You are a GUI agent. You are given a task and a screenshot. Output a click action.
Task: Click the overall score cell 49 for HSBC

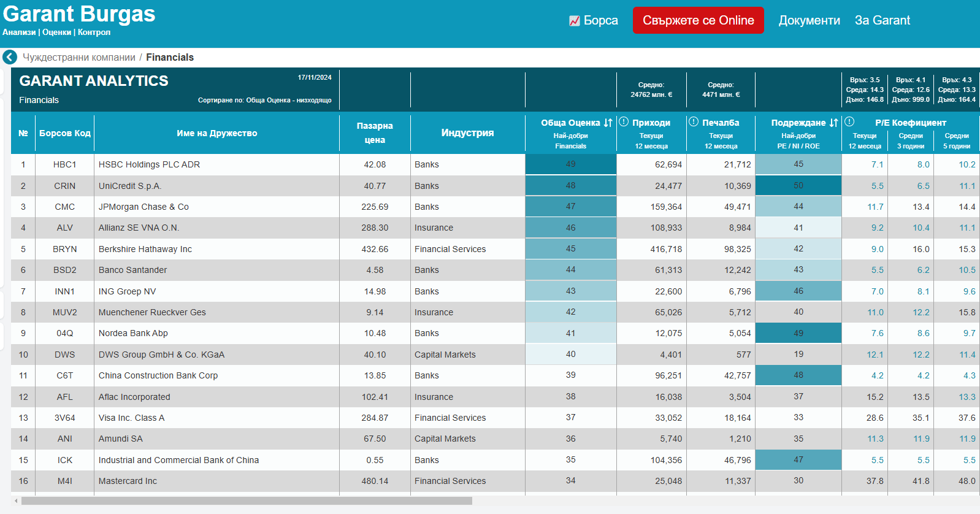pyautogui.click(x=570, y=164)
